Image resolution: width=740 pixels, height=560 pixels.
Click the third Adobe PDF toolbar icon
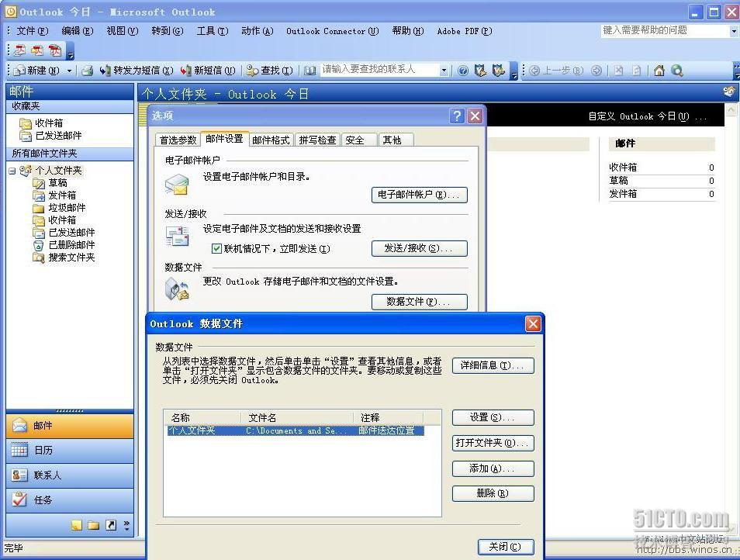click(x=55, y=50)
